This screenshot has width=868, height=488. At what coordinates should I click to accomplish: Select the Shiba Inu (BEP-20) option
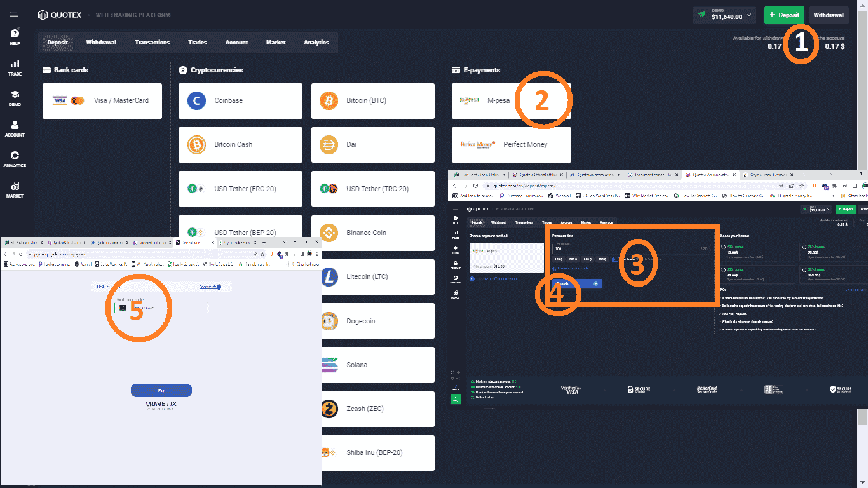378,452
